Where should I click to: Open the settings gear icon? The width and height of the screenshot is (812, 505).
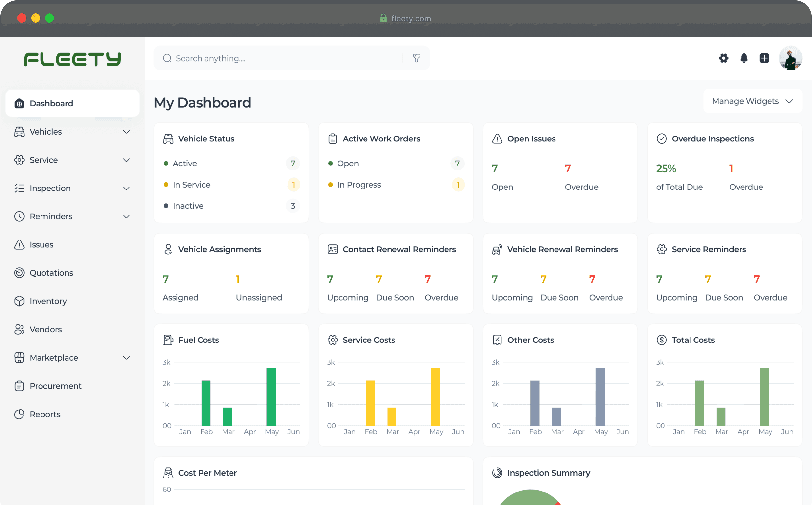(723, 58)
